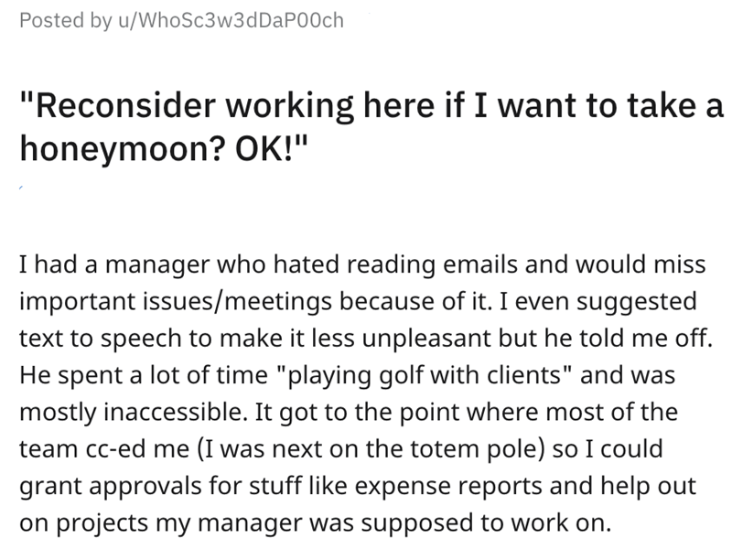Viewport: 732px width, 560px height.
Task: Click the words "help out" in the body
Action: (648, 486)
